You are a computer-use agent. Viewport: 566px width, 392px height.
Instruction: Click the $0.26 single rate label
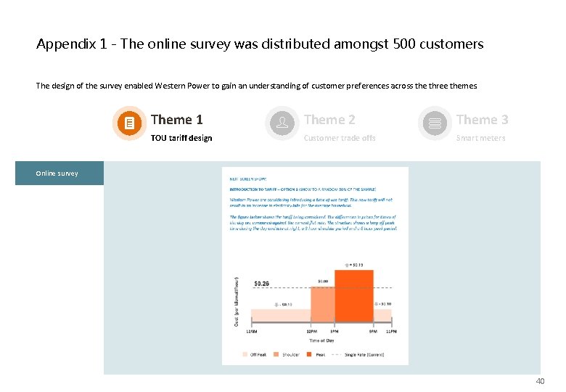click(262, 284)
